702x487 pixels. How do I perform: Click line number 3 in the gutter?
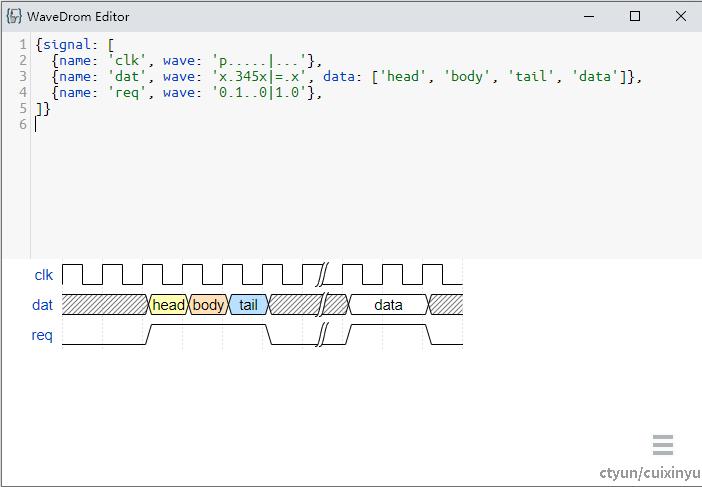click(x=23, y=77)
